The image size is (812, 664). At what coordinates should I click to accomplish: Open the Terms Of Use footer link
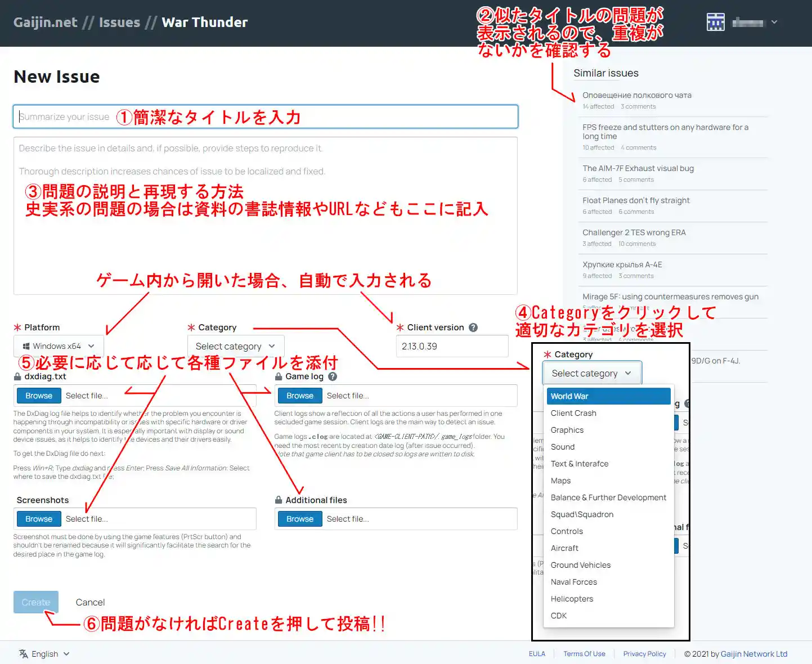click(584, 654)
